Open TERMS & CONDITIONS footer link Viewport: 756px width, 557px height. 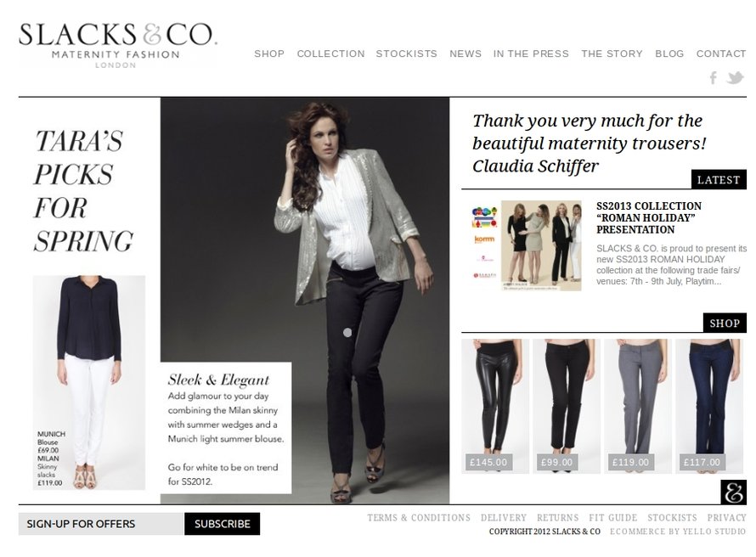(419, 518)
